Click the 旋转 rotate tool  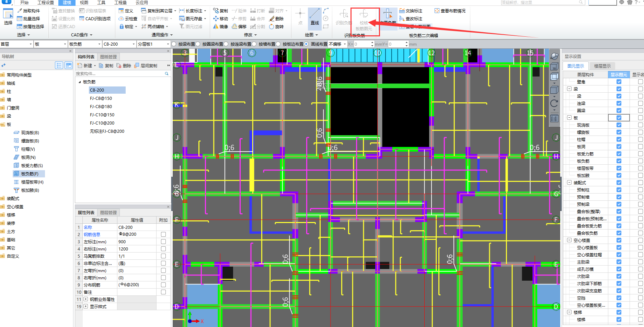pyautogui.click(x=276, y=27)
